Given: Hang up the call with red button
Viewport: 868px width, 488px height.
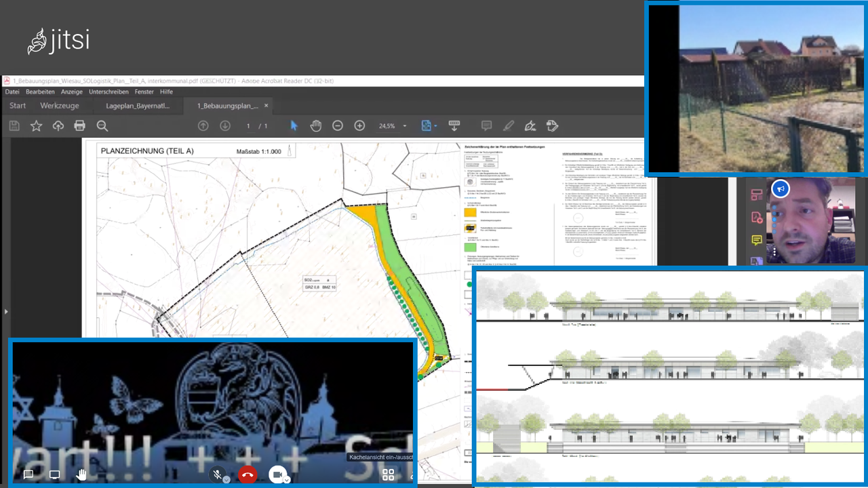Looking at the screenshot, I should [x=248, y=474].
